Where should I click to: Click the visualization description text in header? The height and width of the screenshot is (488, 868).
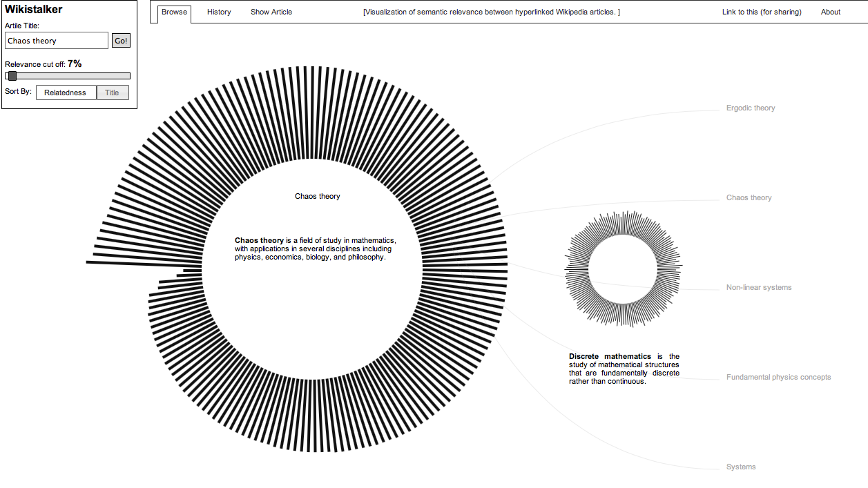pyautogui.click(x=492, y=12)
